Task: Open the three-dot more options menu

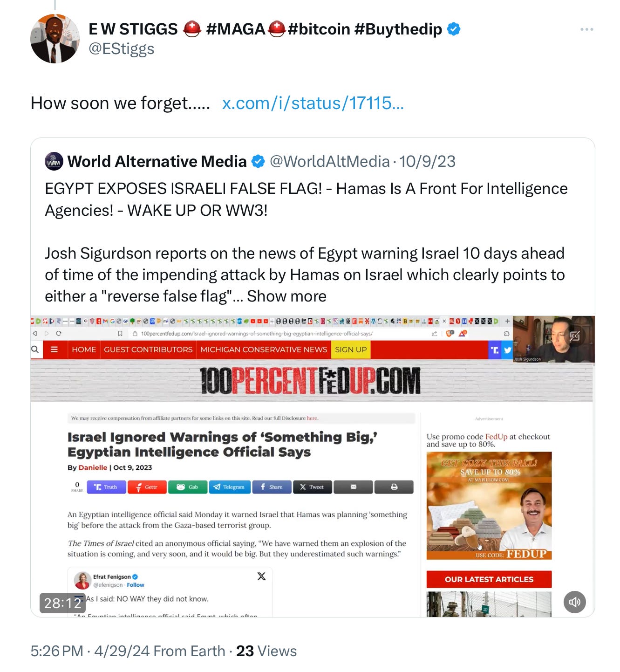Action: tap(586, 29)
